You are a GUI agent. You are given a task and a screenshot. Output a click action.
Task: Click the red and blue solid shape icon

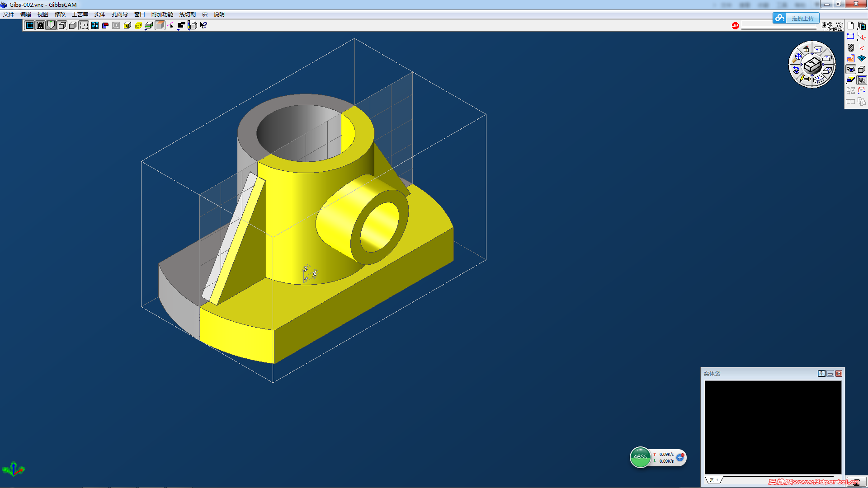[105, 25]
